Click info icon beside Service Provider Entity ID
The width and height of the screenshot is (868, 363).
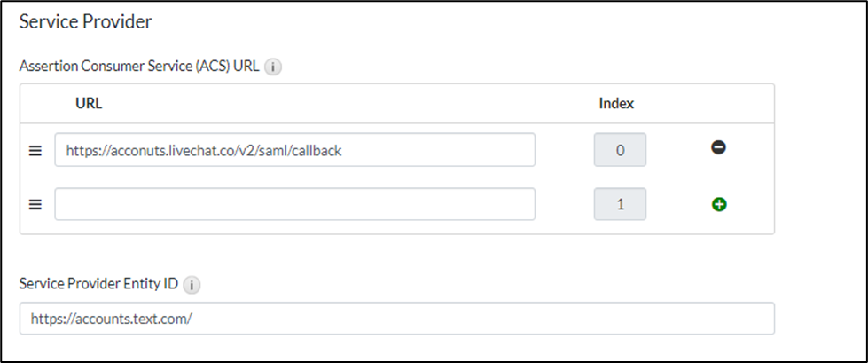tap(192, 285)
